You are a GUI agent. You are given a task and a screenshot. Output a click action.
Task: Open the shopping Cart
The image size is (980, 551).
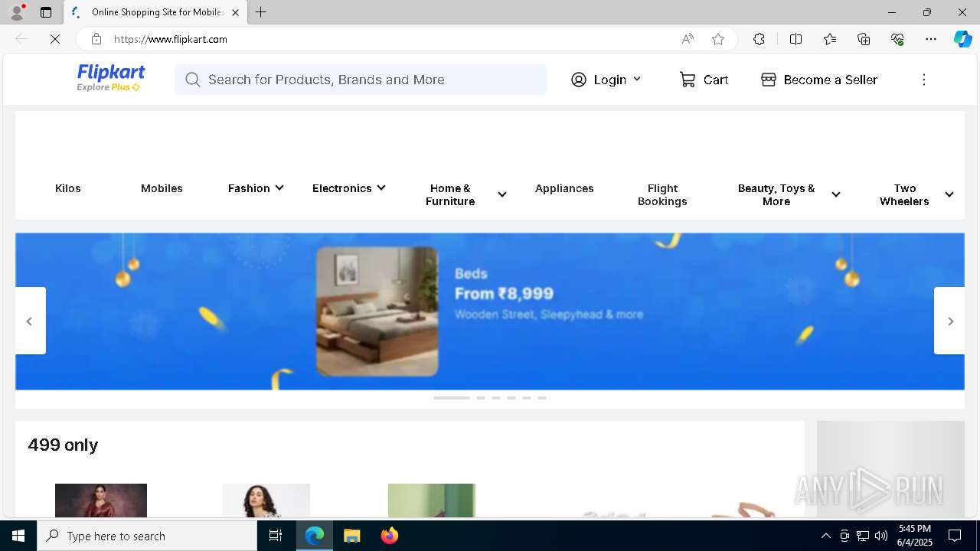[x=704, y=80]
